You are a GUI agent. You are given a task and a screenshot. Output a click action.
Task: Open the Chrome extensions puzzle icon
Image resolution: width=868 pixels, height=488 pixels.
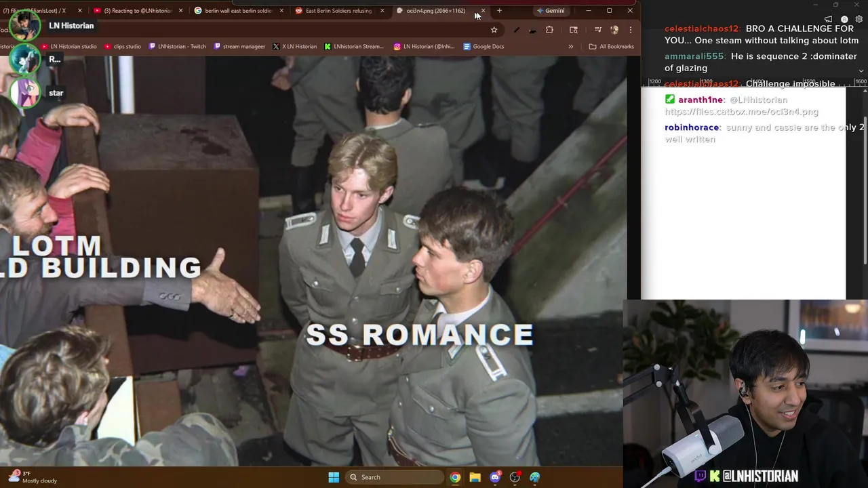549,30
